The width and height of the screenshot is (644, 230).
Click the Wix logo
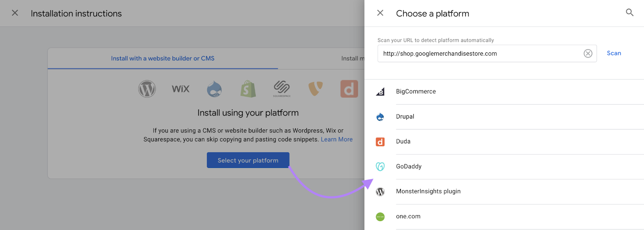[x=180, y=89]
